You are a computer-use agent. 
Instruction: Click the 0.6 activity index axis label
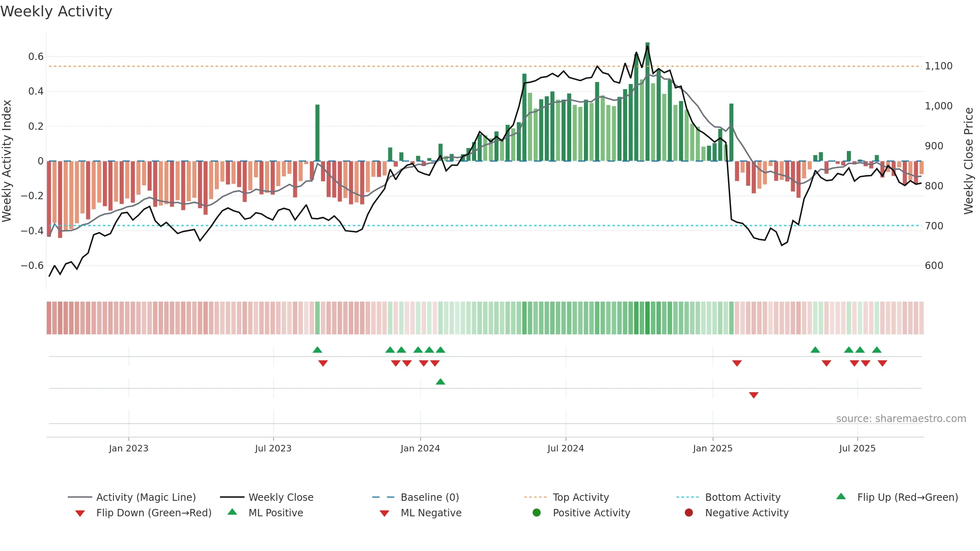(x=36, y=56)
